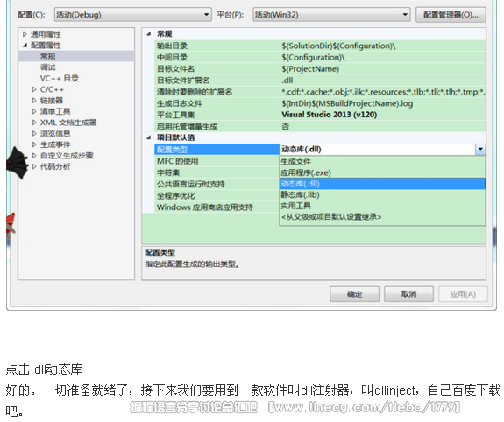Viewport: 504px width, 422px height.
Task: Click the 配置类型 dropdown arrow button
Action: 480,150
